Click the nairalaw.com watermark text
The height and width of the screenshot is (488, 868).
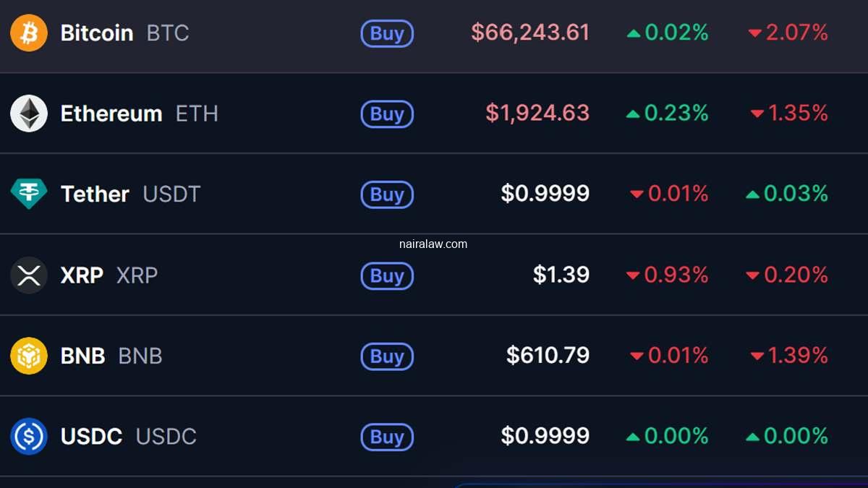[433, 244]
